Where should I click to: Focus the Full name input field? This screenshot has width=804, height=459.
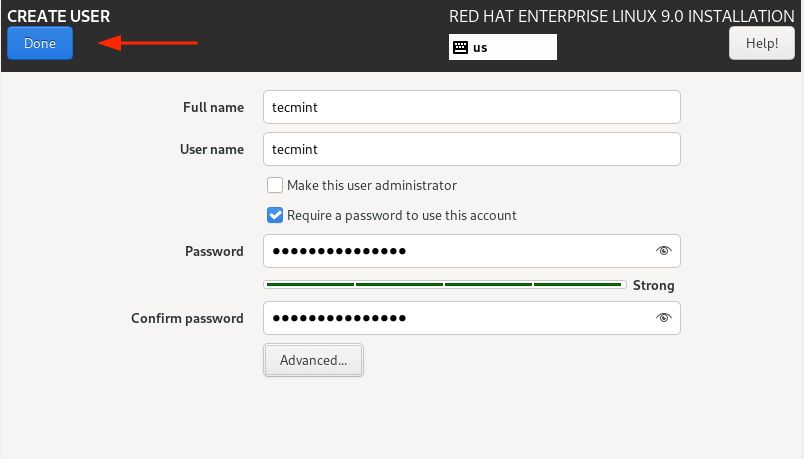[471, 107]
